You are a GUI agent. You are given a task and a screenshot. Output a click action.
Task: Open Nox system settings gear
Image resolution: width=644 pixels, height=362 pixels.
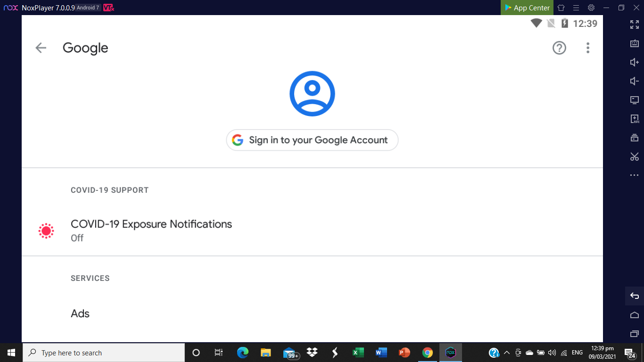pyautogui.click(x=591, y=8)
